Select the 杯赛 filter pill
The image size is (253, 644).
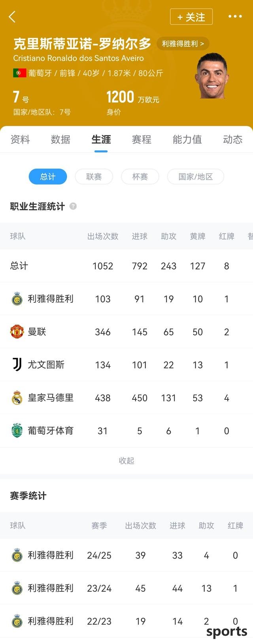[x=140, y=177]
